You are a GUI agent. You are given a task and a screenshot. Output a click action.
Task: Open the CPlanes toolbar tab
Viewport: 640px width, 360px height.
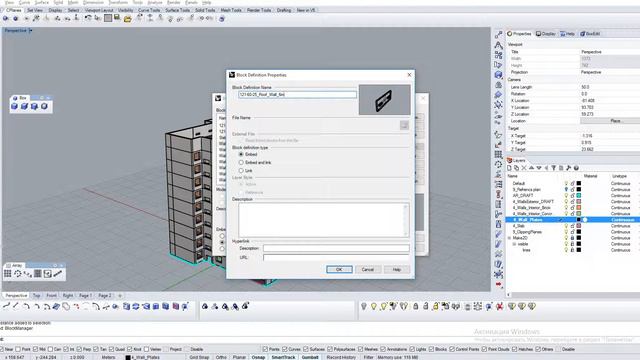coord(13,10)
